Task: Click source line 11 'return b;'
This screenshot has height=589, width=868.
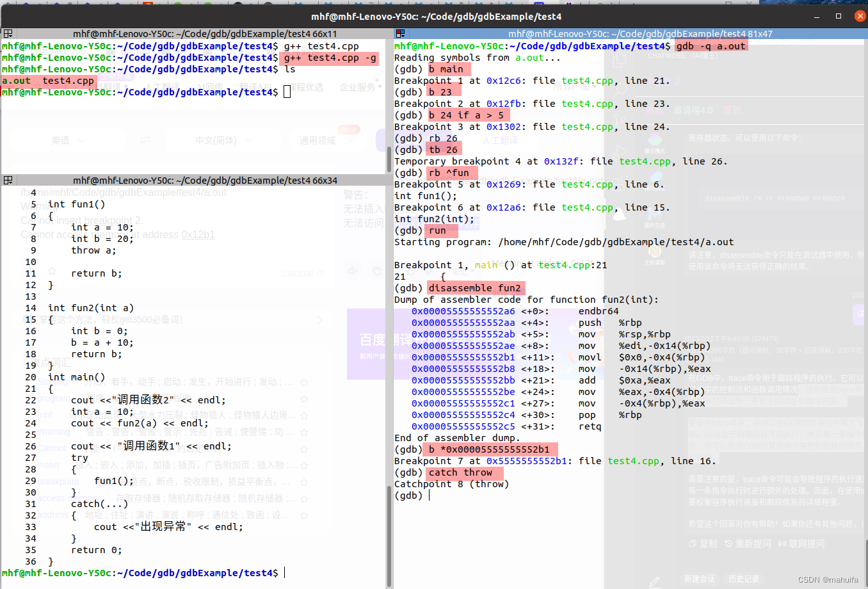Action: click(x=97, y=273)
